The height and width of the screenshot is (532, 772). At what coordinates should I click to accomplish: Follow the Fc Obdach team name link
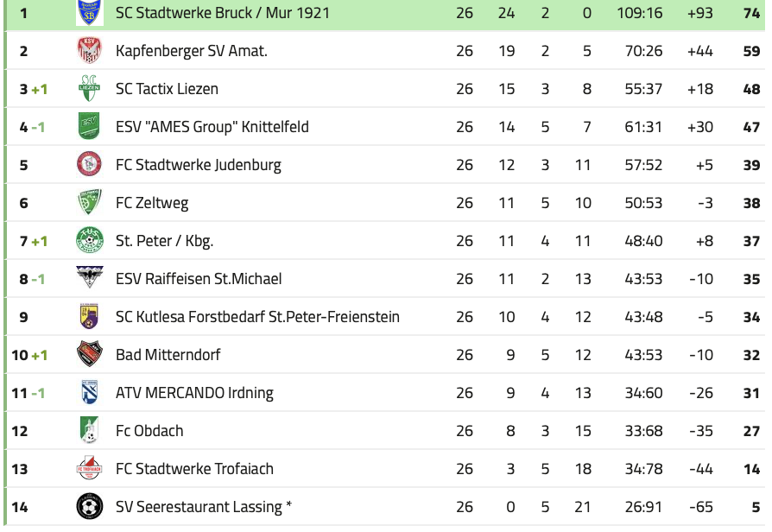[x=149, y=430]
